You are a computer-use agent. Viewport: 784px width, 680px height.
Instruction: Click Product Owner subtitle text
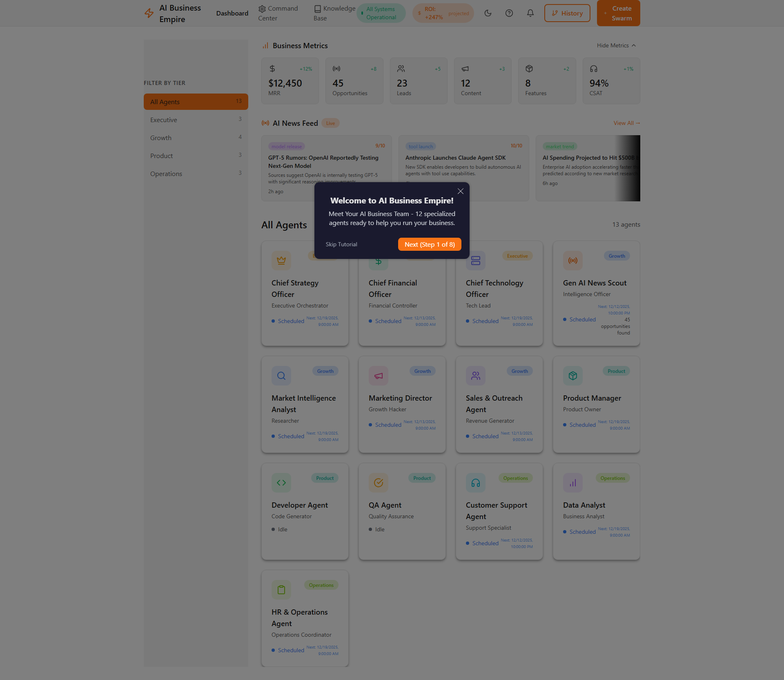(582, 409)
